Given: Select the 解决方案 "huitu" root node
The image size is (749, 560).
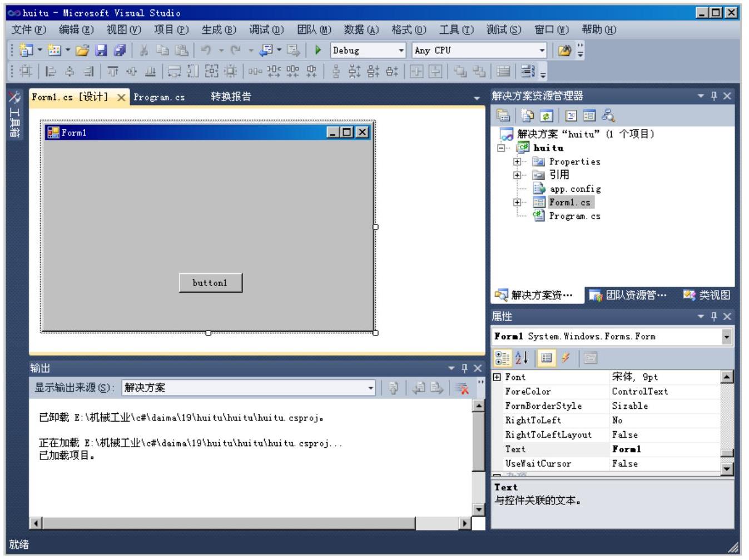Looking at the screenshot, I should point(578,134).
